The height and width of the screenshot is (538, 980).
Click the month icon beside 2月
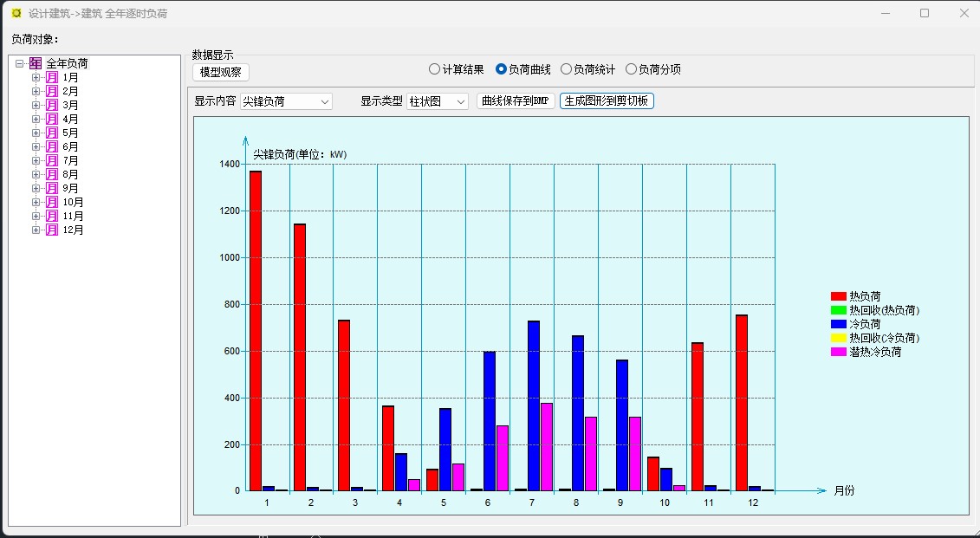tap(52, 91)
